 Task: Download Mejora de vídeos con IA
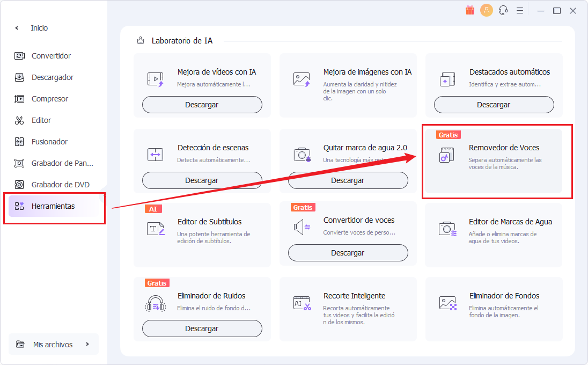[x=202, y=105]
